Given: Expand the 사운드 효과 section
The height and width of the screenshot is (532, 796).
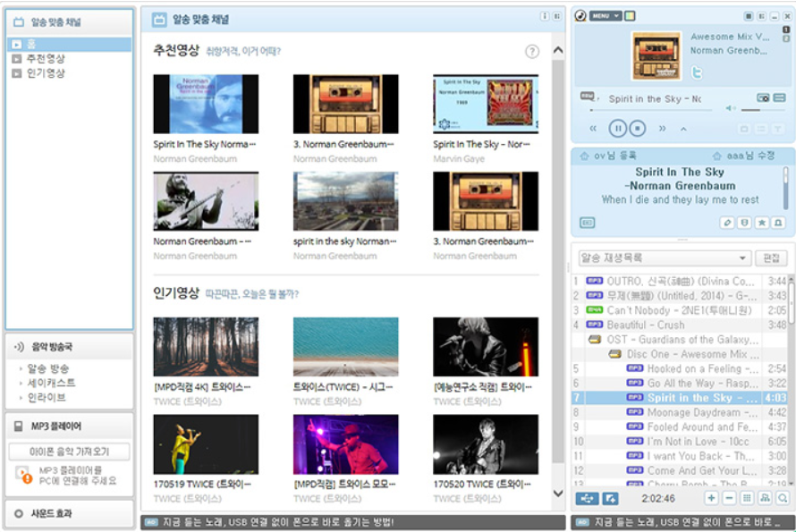Looking at the screenshot, I should [70, 514].
